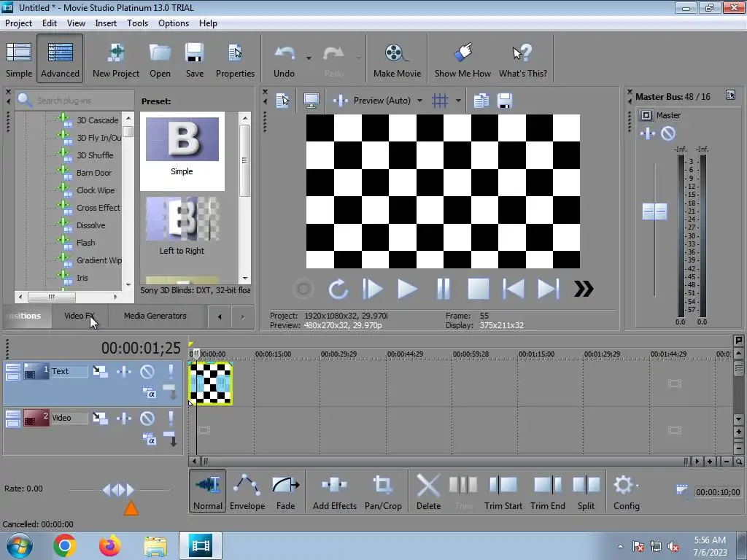The width and height of the screenshot is (747, 560).
Task: Open the Tools menu
Action: coord(137,23)
